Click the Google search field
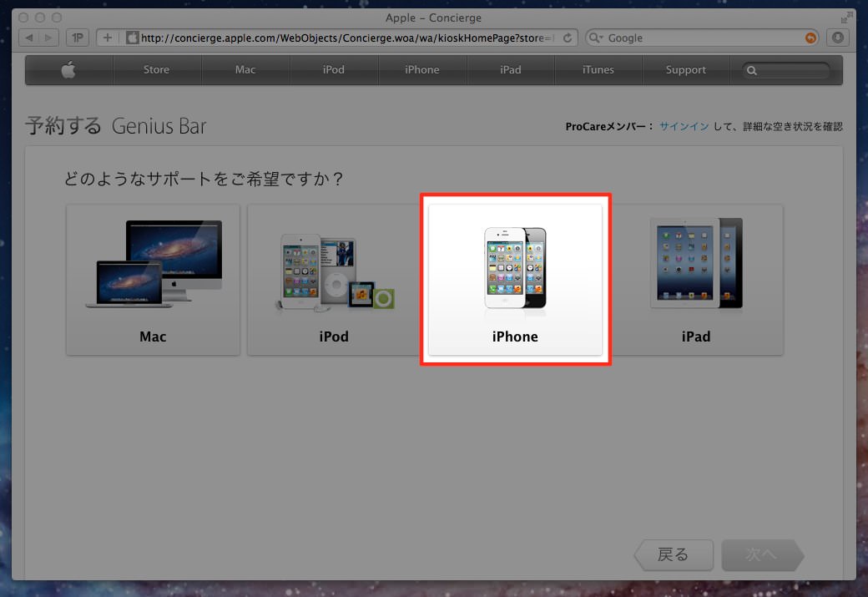This screenshot has height=597, width=868. point(703,38)
